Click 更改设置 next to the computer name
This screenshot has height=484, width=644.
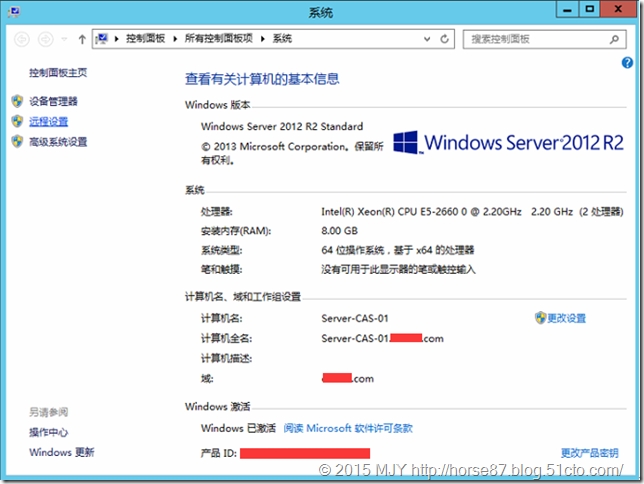pos(566,318)
